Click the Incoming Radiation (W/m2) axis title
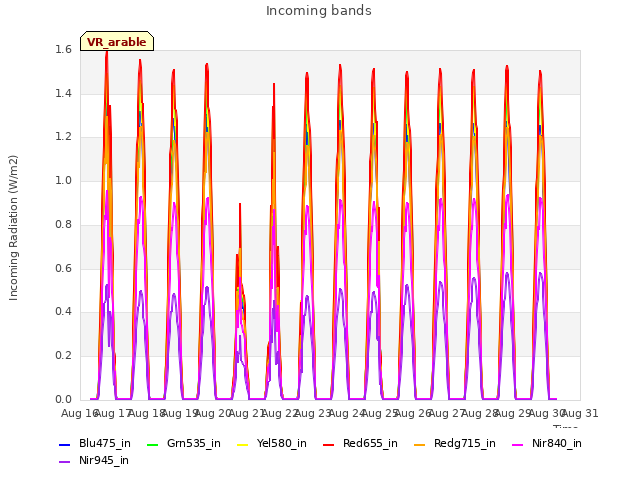The width and height of the screenshot is (640, 480). pos(13,228)
